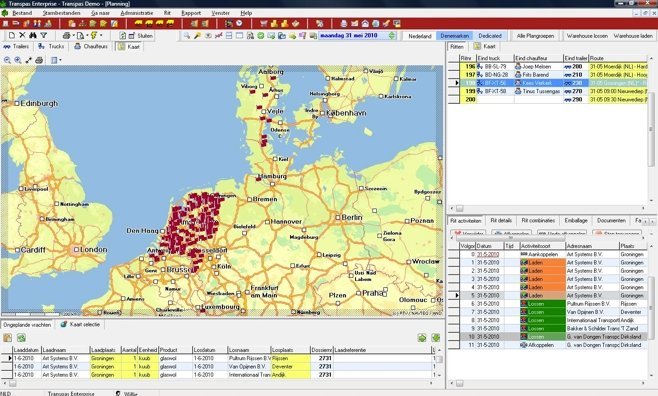Screen dimensions: 658x396
Task: Click the Sluiten button
Action: (x=141, y=36)
